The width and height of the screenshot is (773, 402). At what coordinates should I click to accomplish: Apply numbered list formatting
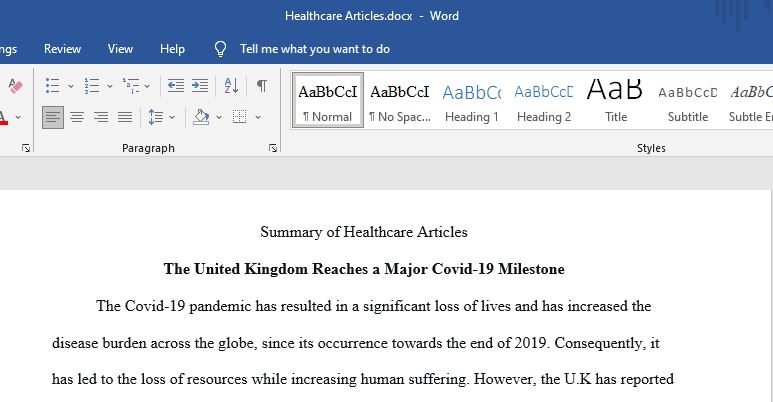tap(92, 86)
